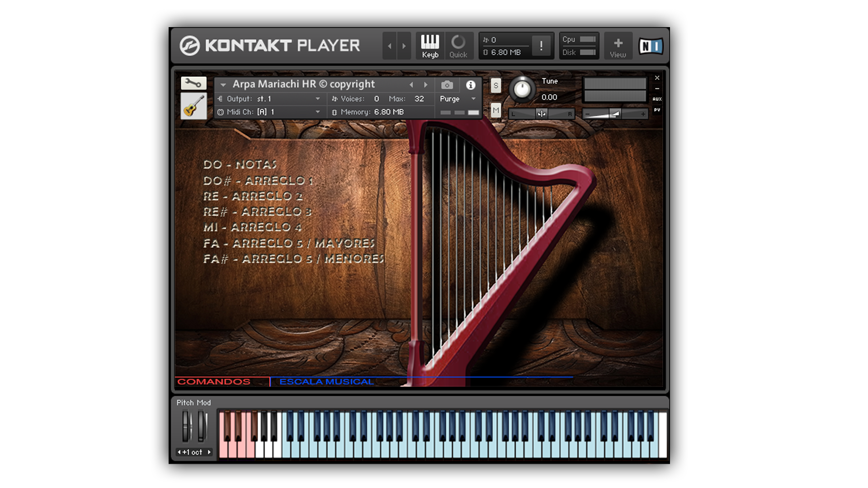Click the volume slider handle
This screenshot has width=868, height=488.
(x=614, y=114)
